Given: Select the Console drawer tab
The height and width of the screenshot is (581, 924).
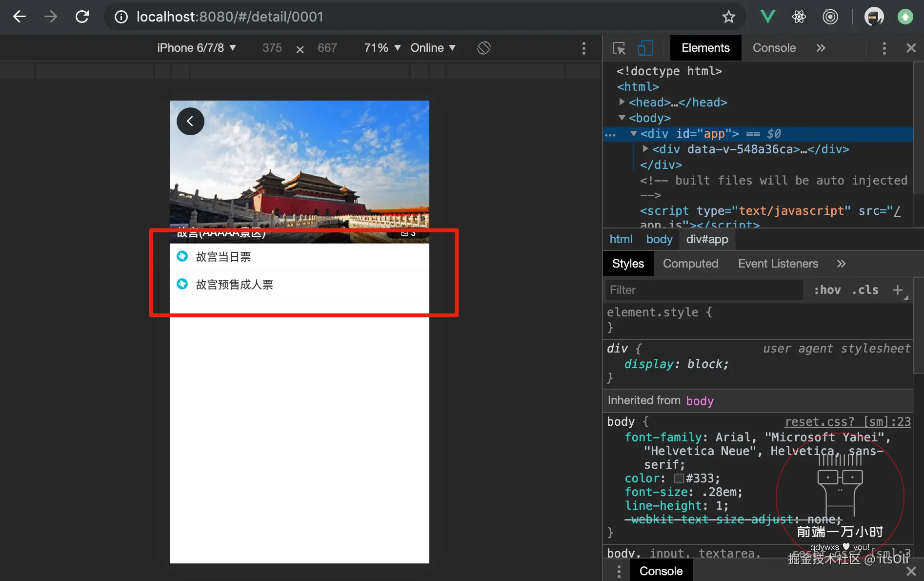Looking at the screenshot, I should point(661,571).
